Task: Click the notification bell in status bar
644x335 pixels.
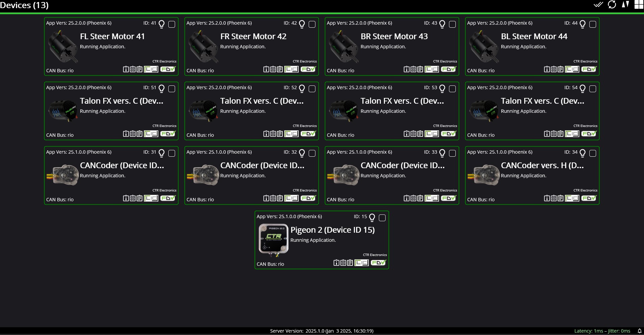Action: click(639, 331)
